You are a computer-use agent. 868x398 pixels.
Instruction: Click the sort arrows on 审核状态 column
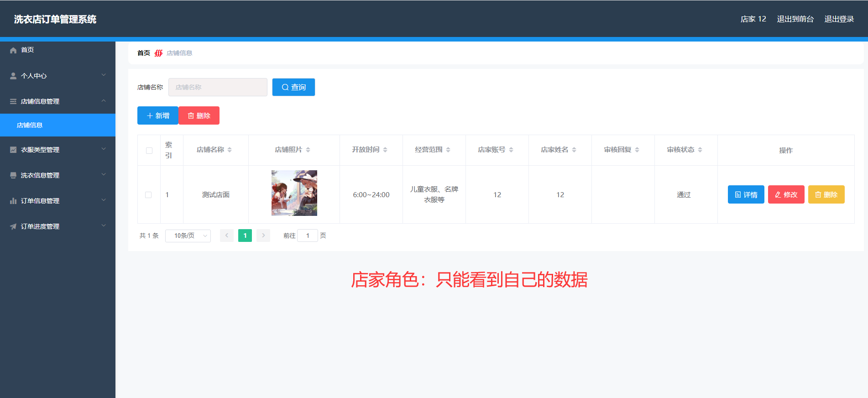pyautogui.click(x=700, y=150)
